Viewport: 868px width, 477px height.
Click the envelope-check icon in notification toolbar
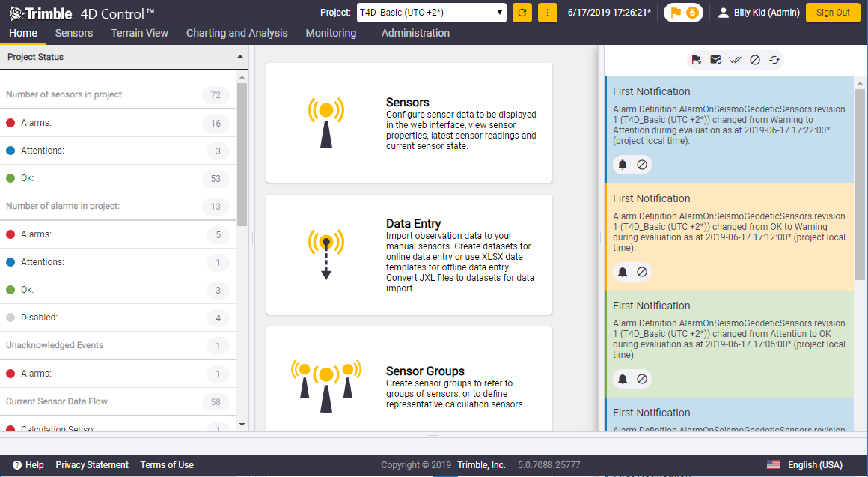(x=716, y=60)
